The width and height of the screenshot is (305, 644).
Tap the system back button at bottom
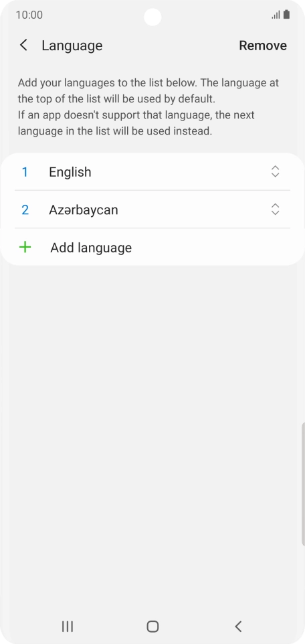238,627
